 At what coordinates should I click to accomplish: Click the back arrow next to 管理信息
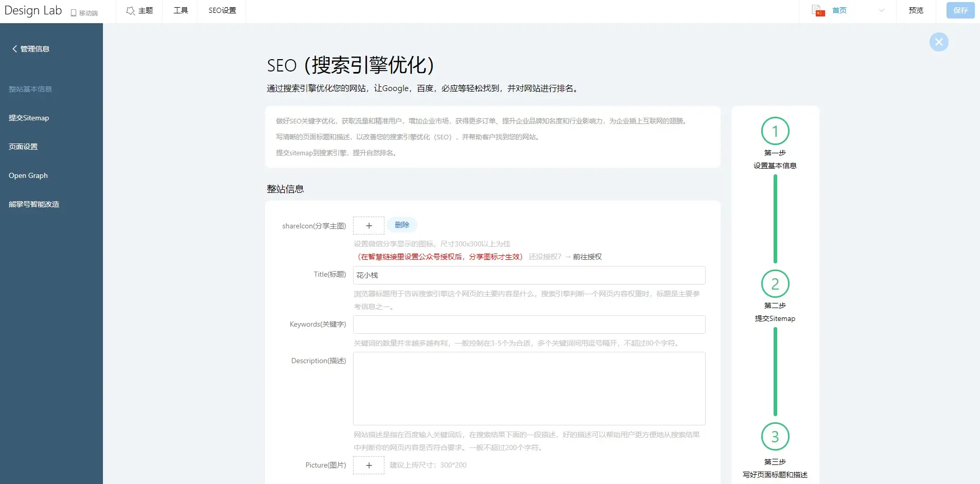point(14,49)
